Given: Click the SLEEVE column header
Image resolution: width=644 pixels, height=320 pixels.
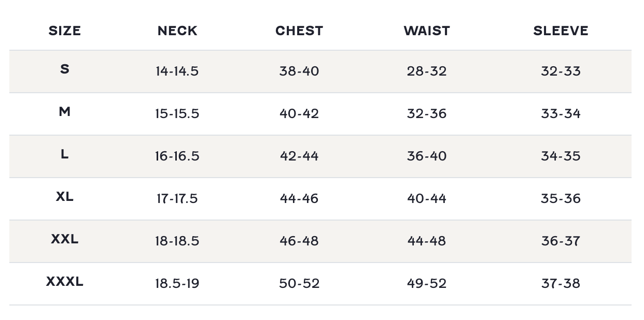Looking at the screenshot, I should 561,31.
